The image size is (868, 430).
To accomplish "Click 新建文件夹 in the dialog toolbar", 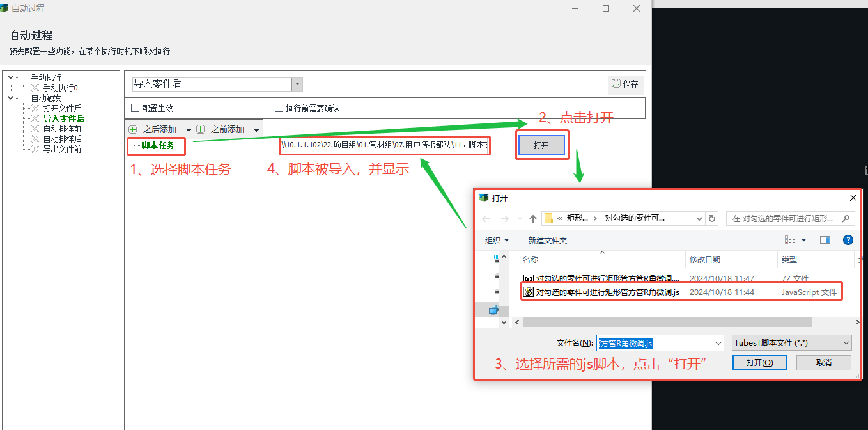I will tap(547, 240).
